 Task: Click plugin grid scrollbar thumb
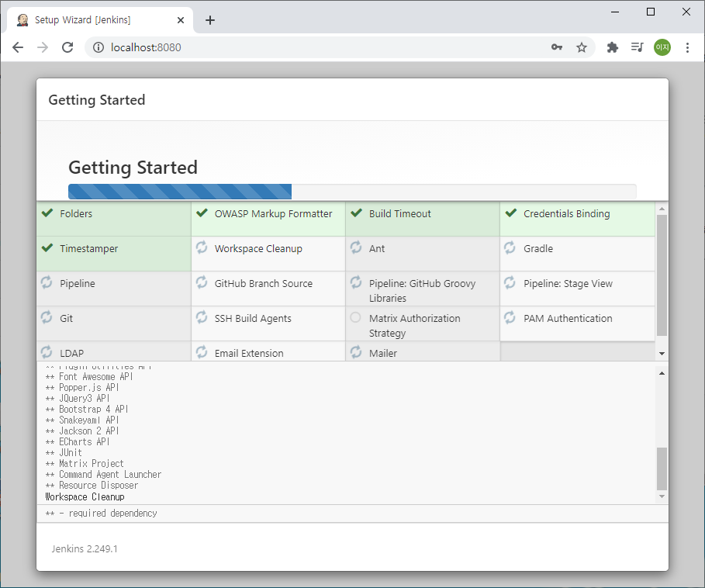click(662, 275)
